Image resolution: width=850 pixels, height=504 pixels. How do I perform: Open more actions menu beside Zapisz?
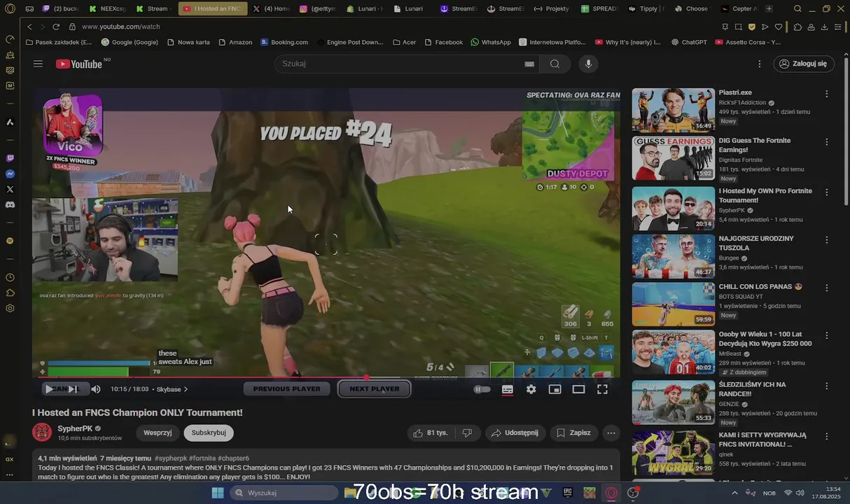pyautogui.click(x=611, y=433)
